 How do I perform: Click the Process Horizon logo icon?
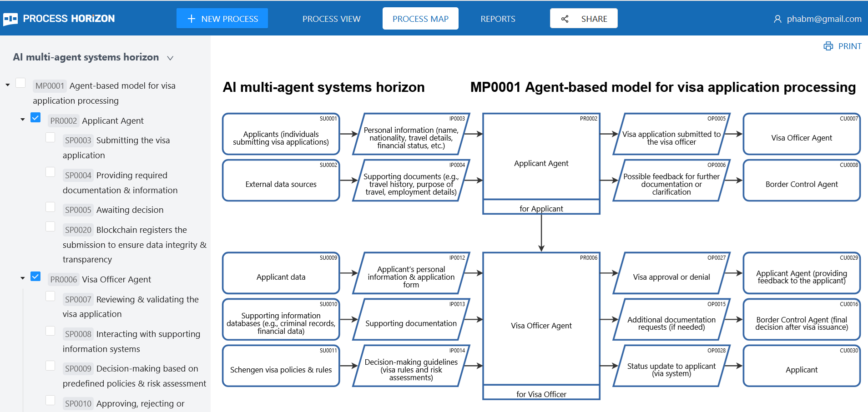point(10,18)
